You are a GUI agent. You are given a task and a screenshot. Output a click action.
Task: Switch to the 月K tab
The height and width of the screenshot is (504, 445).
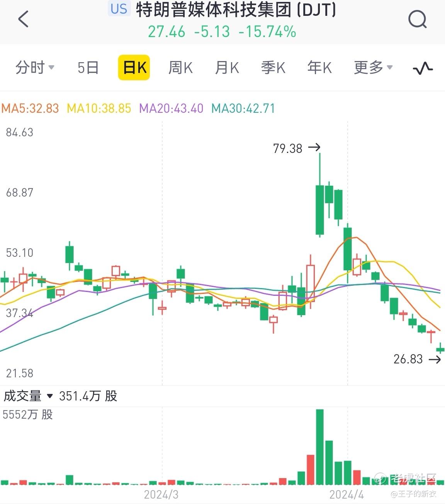227,68
